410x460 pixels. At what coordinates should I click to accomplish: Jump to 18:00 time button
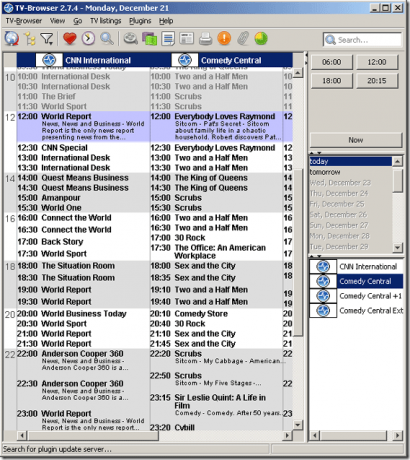(332, 81)
